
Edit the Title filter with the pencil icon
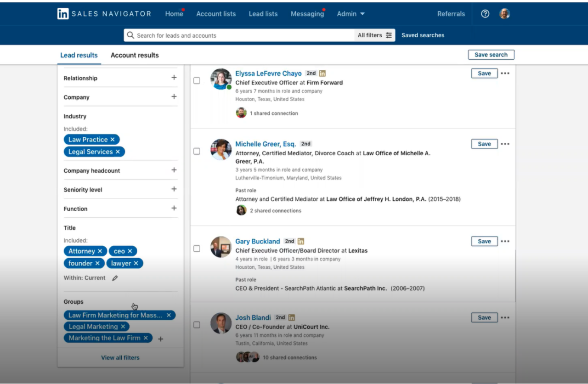114,278
